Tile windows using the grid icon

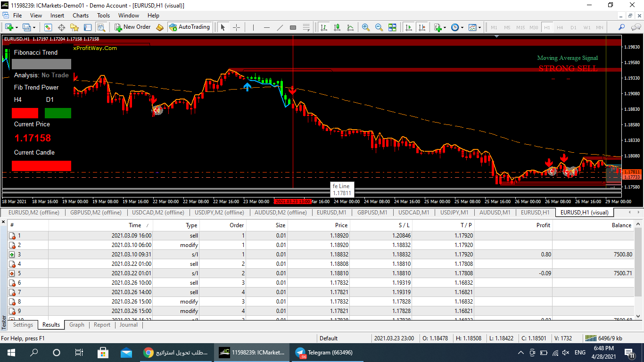(x=392, y=27)
